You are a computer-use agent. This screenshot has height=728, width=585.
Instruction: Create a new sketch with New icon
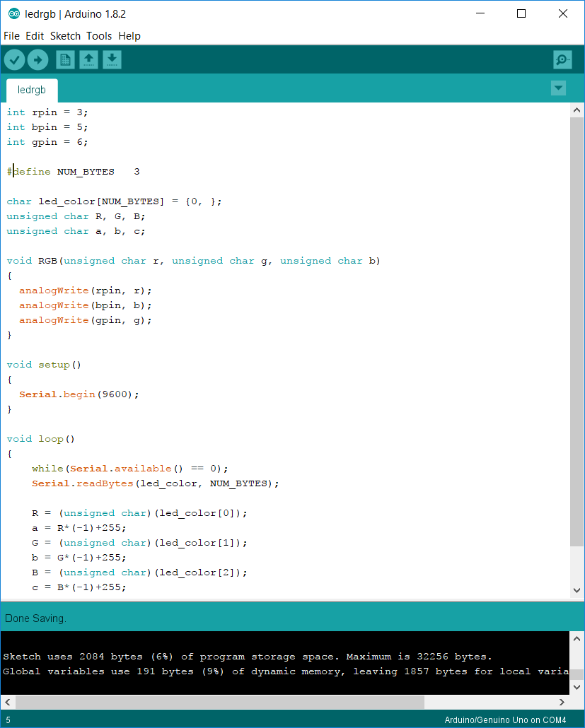click(x=66, y=60)
